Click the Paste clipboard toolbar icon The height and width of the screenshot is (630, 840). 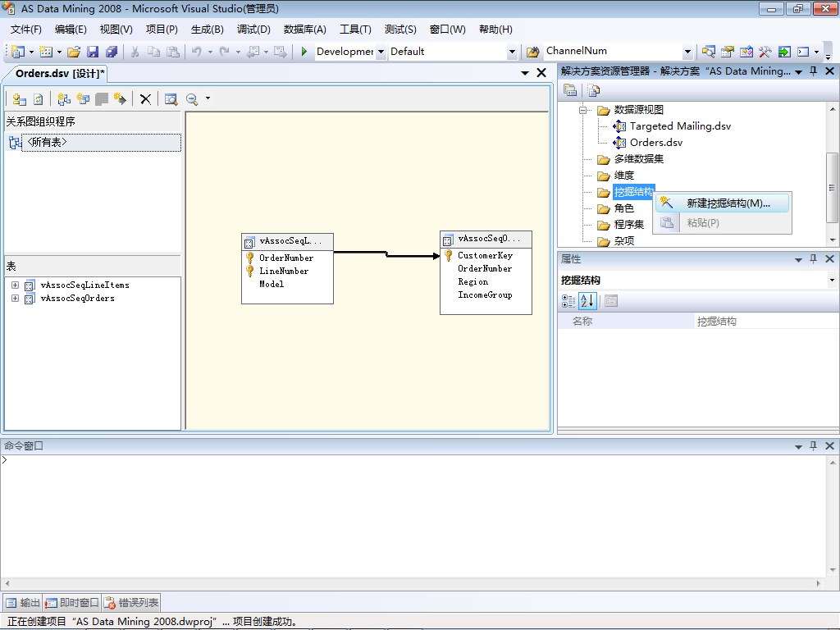click(172, 52)
